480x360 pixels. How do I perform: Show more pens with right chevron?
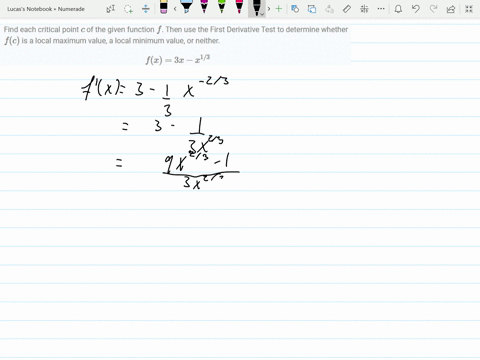269,9
